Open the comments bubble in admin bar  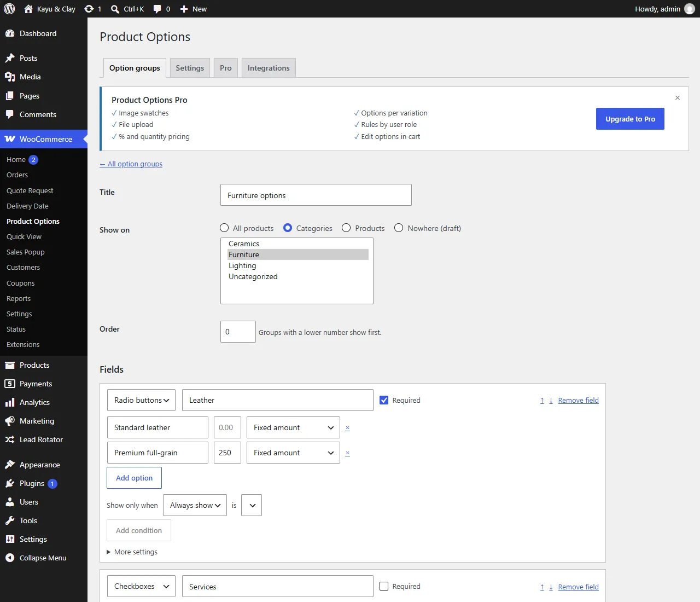tap(157, 9)
